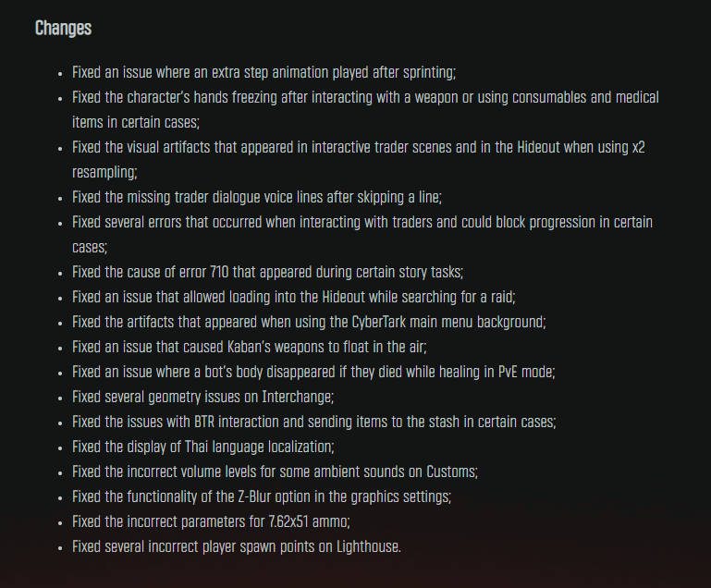
Task: Select the Z-Blur option graphics settings line
Action: tap(262, 496)
